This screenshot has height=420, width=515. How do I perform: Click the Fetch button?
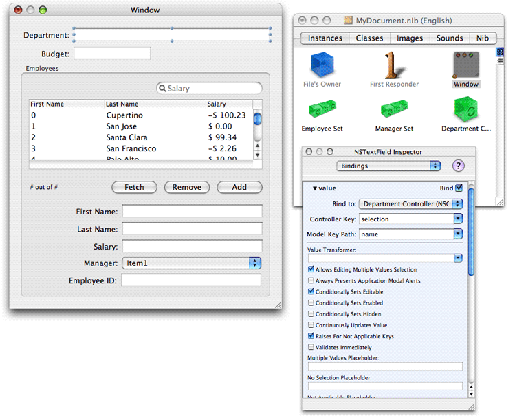(x=134, y=187)
